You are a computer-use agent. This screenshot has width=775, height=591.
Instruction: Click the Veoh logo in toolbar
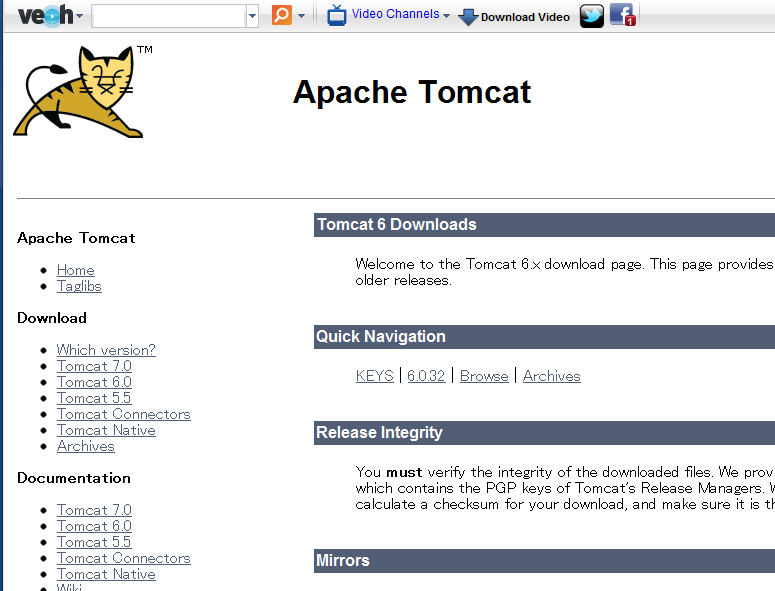click(45, 16)
